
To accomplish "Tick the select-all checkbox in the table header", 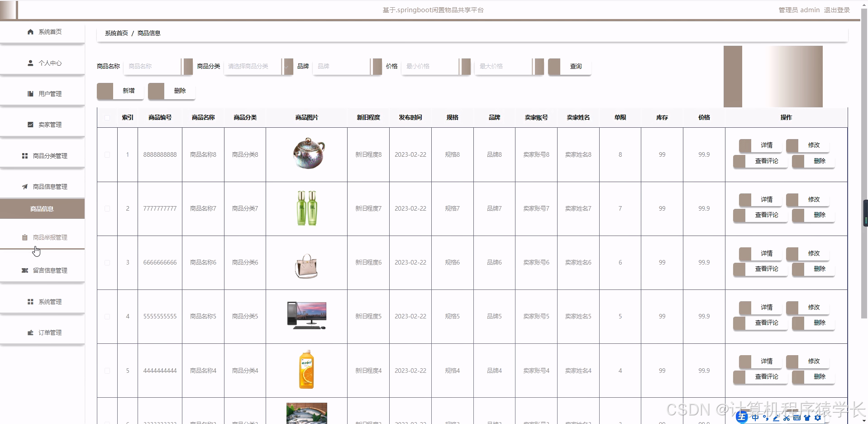I will tap(107, 118).
